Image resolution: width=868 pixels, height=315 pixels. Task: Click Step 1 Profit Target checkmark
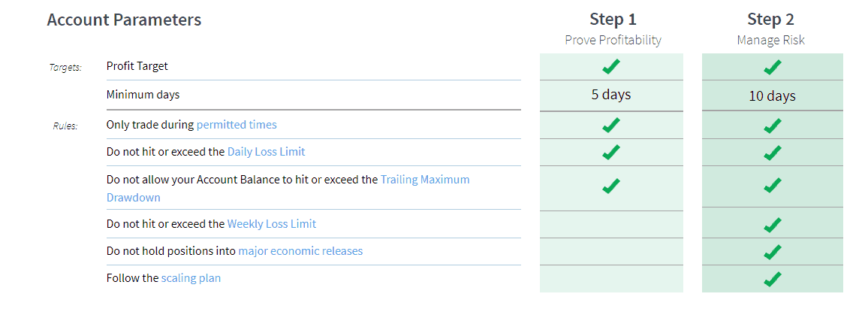tap(611, 67)
